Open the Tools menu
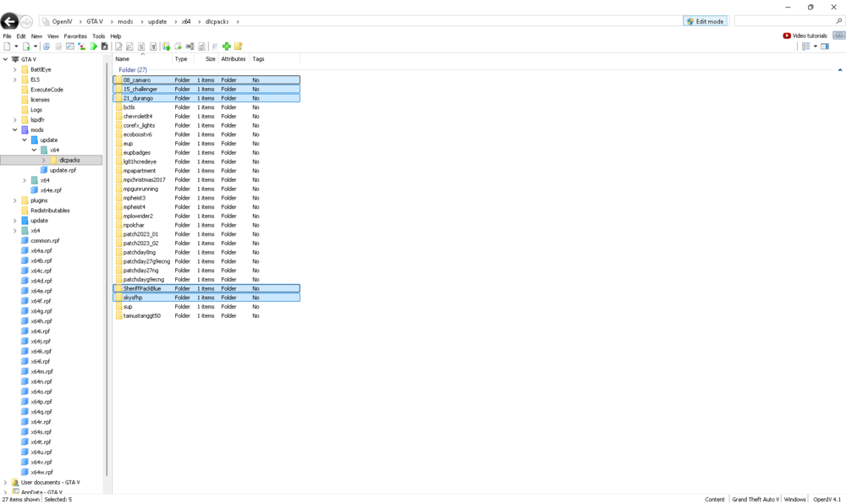This screenshot has height=504, width=846. pyautogui.click(x=98, y=36)
